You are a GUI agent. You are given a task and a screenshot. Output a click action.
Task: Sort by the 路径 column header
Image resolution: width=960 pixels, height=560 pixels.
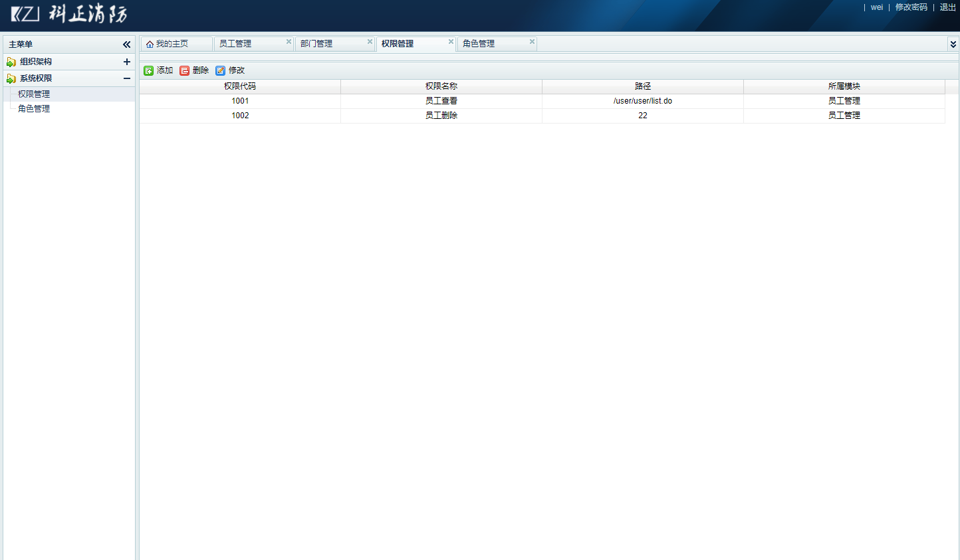643,86
